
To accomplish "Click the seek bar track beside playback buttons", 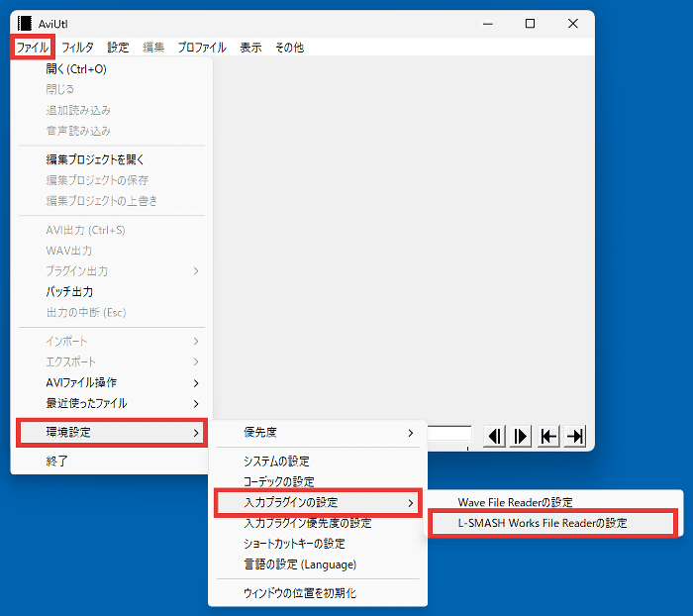I will 450,433.
